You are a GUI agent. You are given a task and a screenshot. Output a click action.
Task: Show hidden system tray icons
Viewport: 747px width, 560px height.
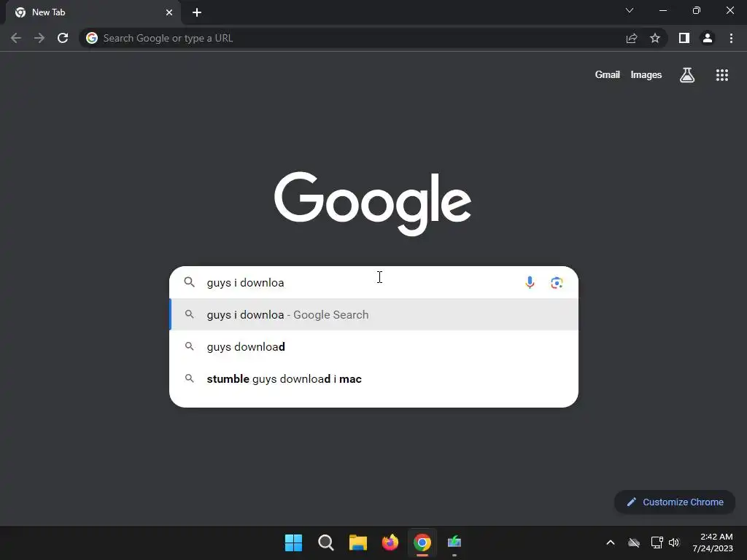pyautogui.click(x=611, y=542)
